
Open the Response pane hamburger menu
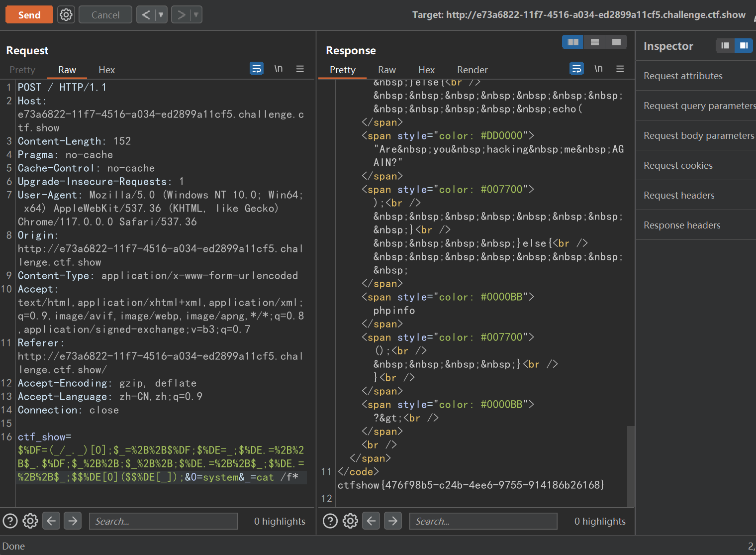tap(620, 69)
